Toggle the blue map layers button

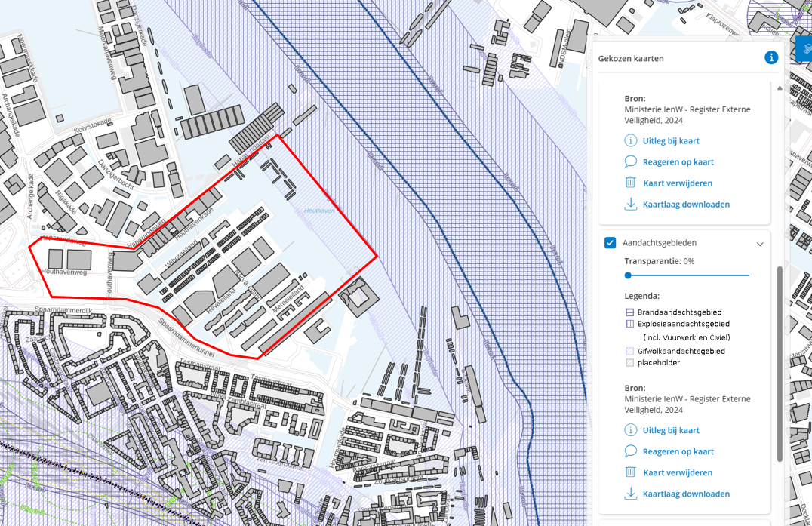point(805,49)
